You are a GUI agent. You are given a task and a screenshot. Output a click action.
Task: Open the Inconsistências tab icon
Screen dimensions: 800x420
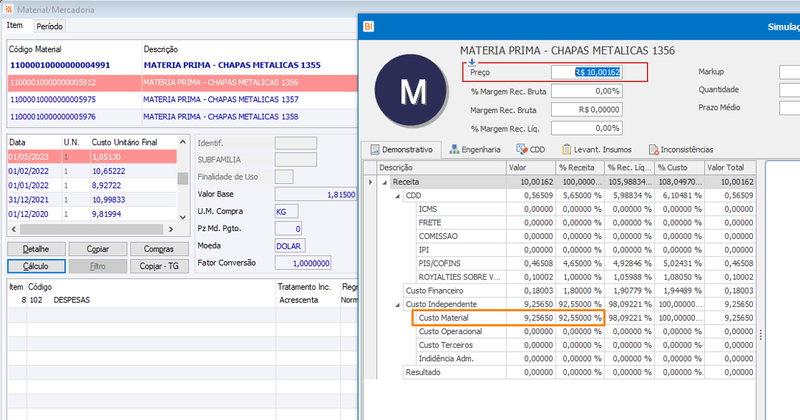(654, 150)
